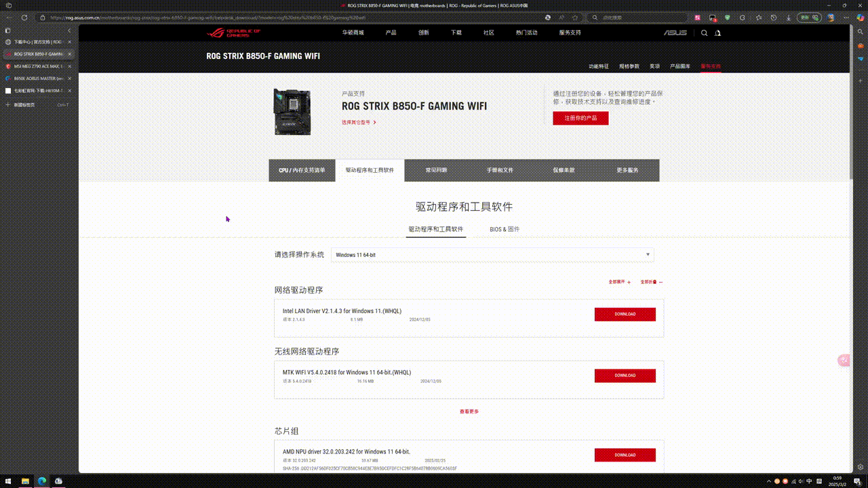Open File Explorer from the Windows taskbar
Image resolution: width=868 pixels, height=488 pixels.
click(25, 481)
